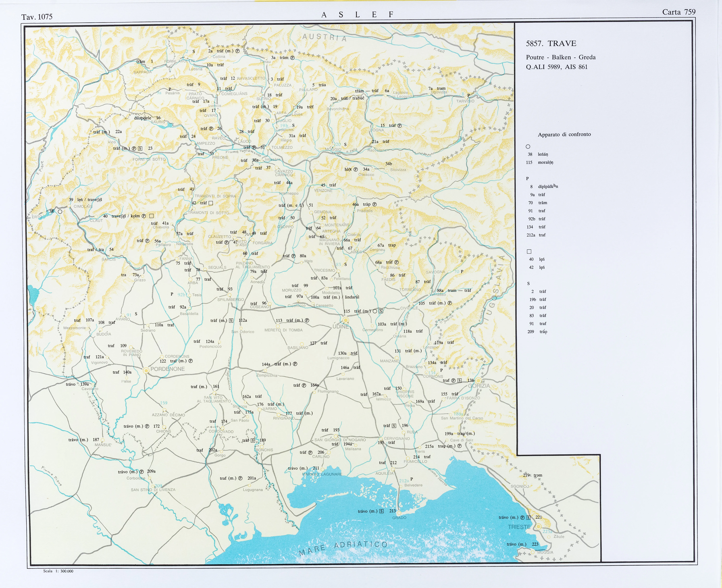722x588 pixels.
Task: Click the Gorizia city marker circle
Action: (x=479, y=381)
